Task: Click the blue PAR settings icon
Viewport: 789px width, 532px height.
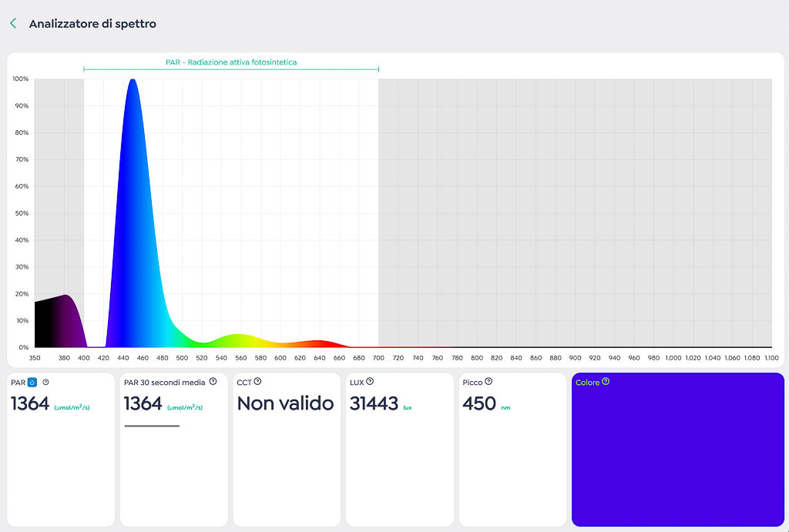Action: pyautogui.click(x=32, y=382)
